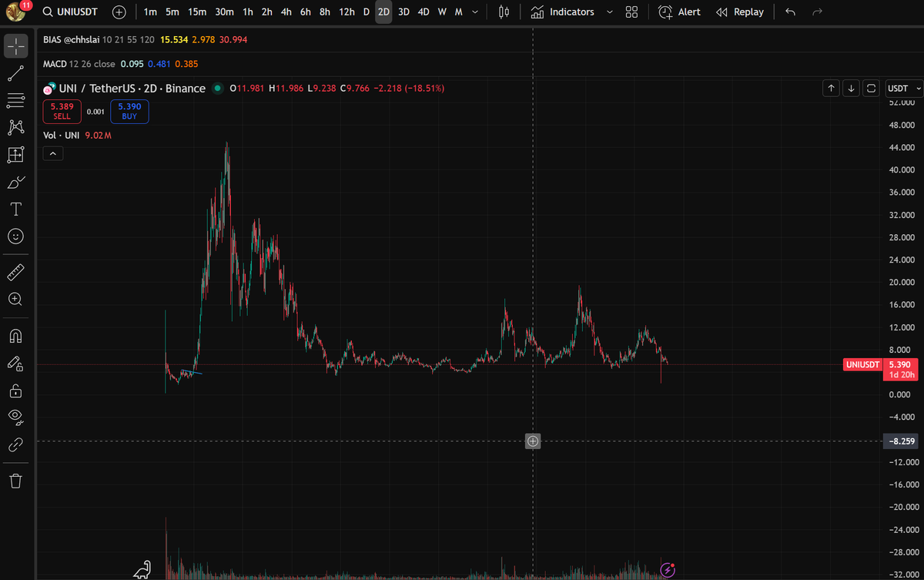Screen dimensions: 924x580
Task: Select the crosshair cursor tool
Action: [15, 47]
